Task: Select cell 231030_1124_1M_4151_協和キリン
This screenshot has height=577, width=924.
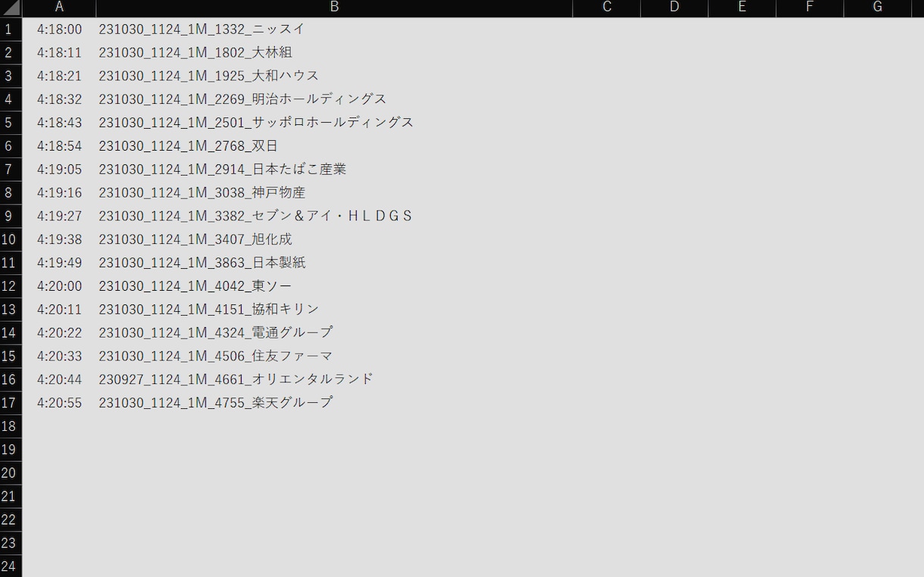Action: (x=335, y=310)
